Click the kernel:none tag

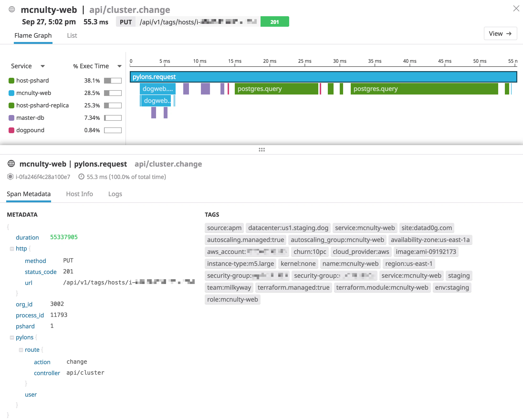tap(298, 263)
